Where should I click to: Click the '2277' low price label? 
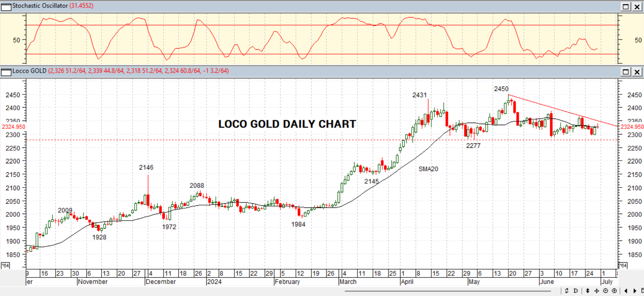pos(473,146)
